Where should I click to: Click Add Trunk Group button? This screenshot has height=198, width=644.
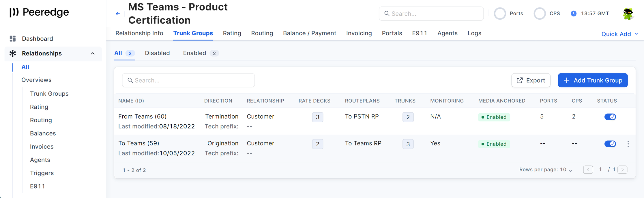[593, 80]
